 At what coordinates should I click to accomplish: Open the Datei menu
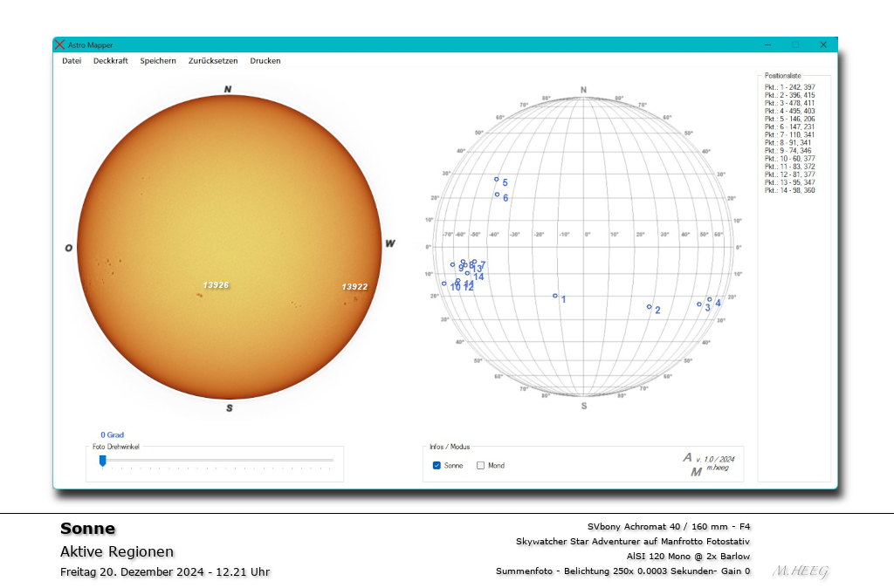tap(71, 60)
